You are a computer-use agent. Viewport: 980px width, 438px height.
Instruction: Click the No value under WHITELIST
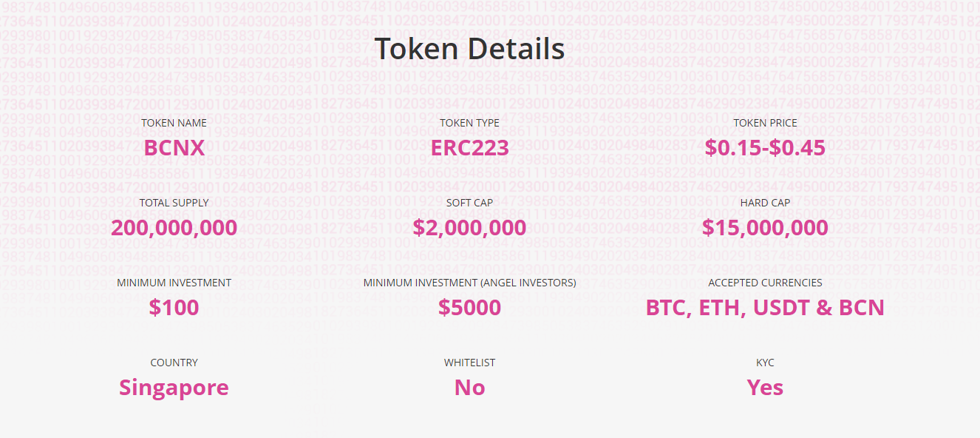469,387
